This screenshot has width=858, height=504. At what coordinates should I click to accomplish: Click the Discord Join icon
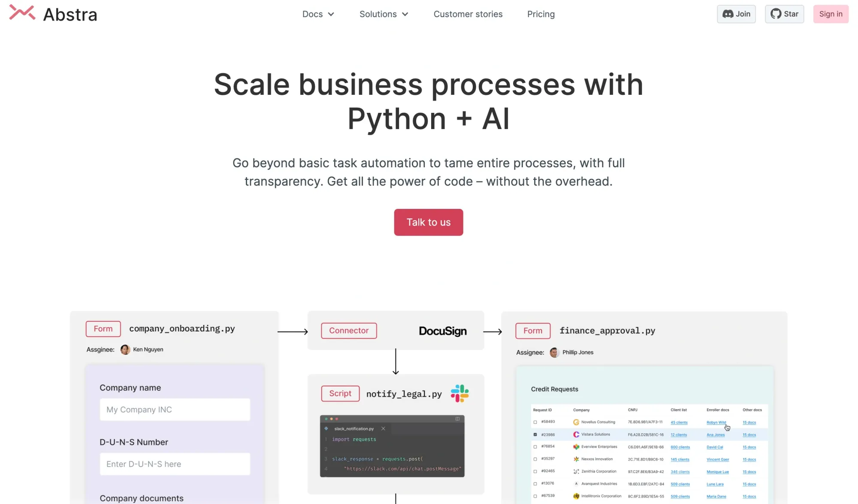point(736,14)
